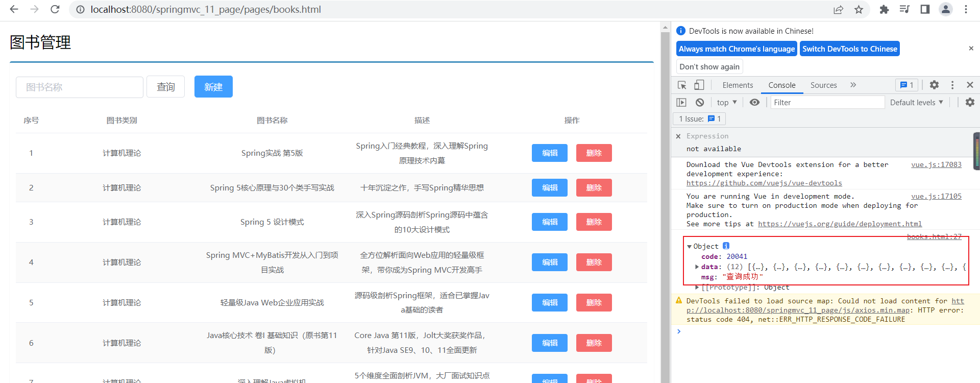Viewport: 980px width, 383px height.
Task: Open vue.js:17083 source link
Action: [936, 165]
